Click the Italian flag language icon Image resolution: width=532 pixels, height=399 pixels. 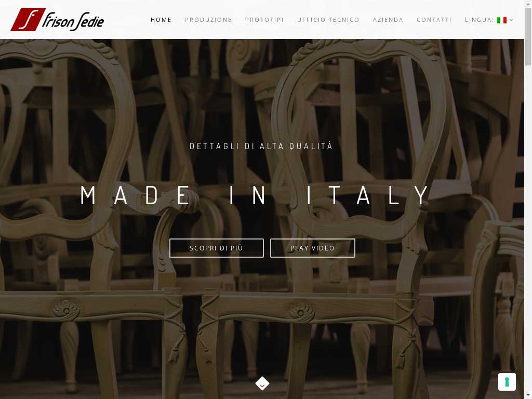[501, 20]
